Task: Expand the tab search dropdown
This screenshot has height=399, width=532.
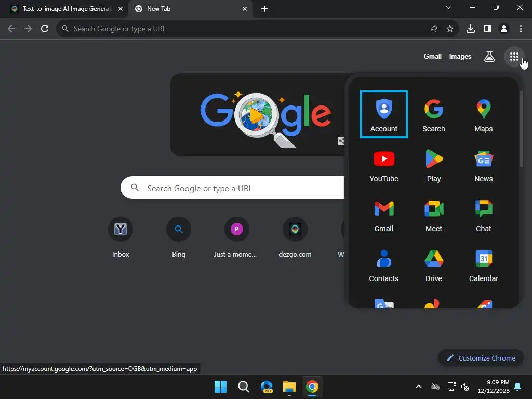Action: 448,7
